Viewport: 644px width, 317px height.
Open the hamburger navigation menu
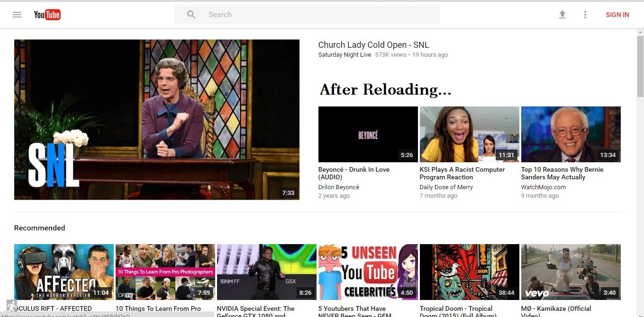coord(17,14)
